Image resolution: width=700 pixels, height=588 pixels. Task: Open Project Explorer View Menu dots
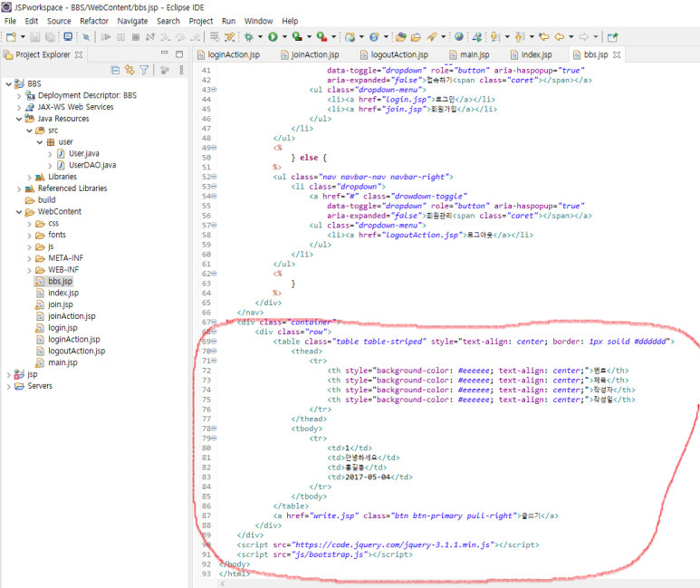tap(181, 70)
